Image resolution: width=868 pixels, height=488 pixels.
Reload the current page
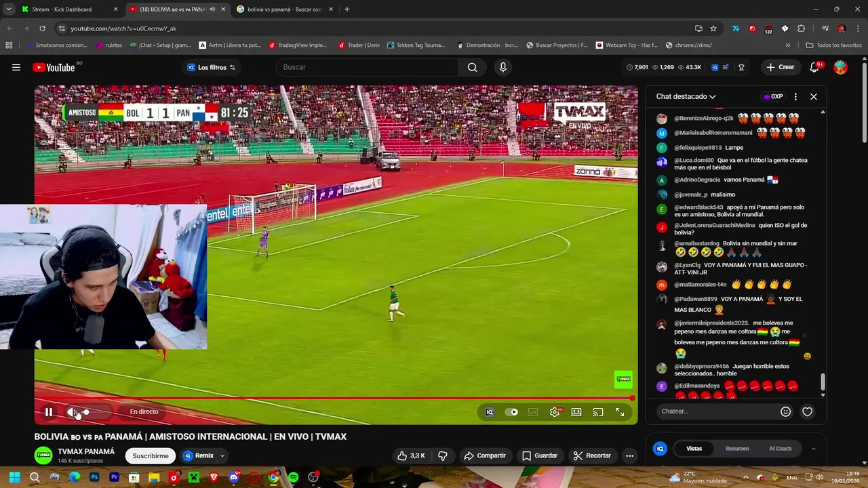pos(42,28)
